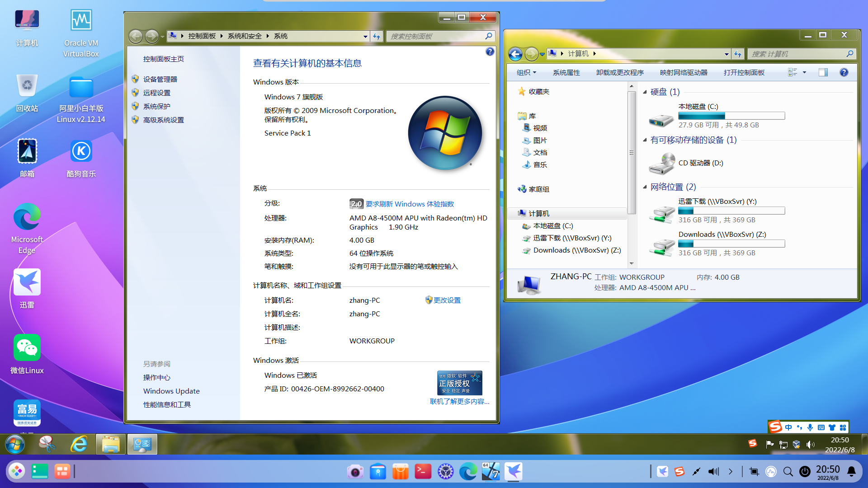Enable voice input on the Sogou toolbar
Viewport: 868px width, 488px height.
810,427
